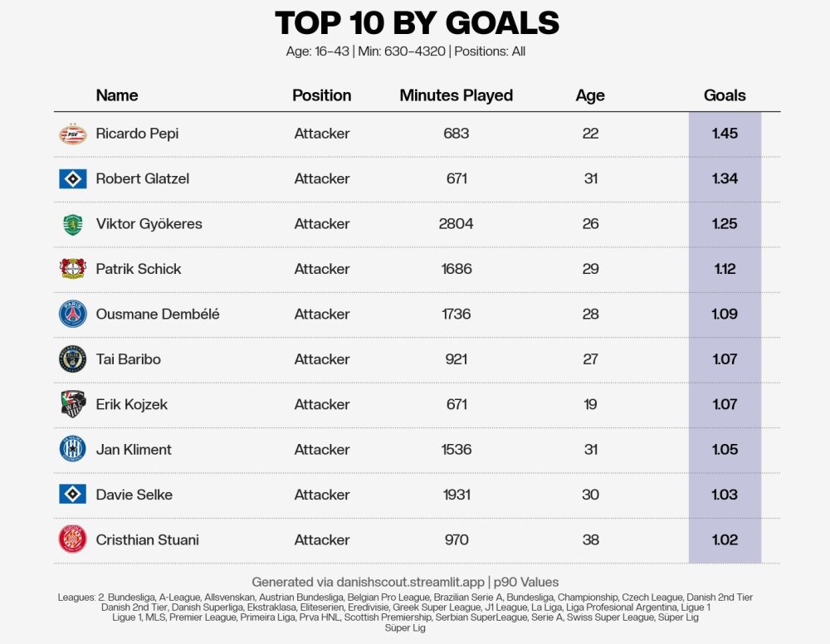The image size is (830, 644).
Task: Click Sigma Olomouc crest beside Jan Kliment
Action: click(72, 449)
